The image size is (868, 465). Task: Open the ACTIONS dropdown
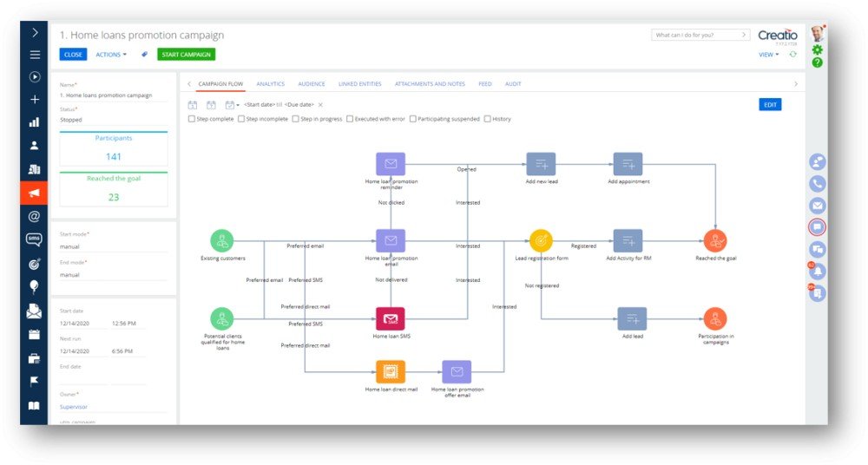pyautogui.click(x=111, y=55)
